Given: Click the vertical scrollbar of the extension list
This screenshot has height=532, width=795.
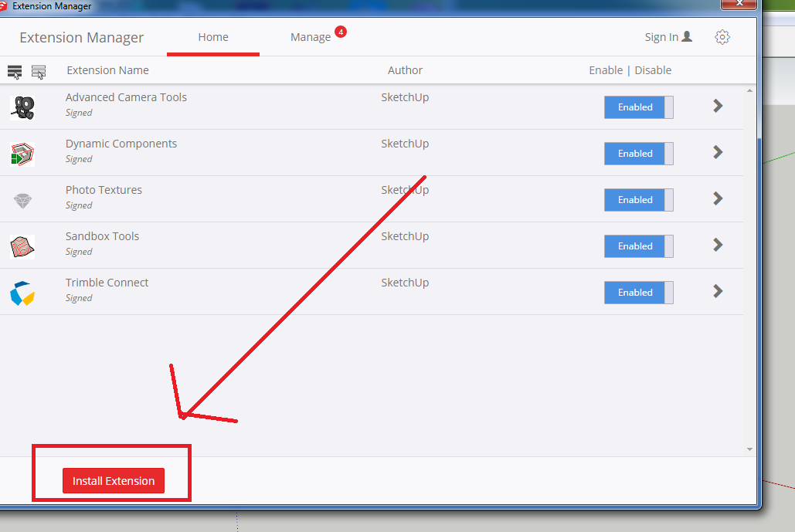Looking at the screenshot, I should 749,270.
